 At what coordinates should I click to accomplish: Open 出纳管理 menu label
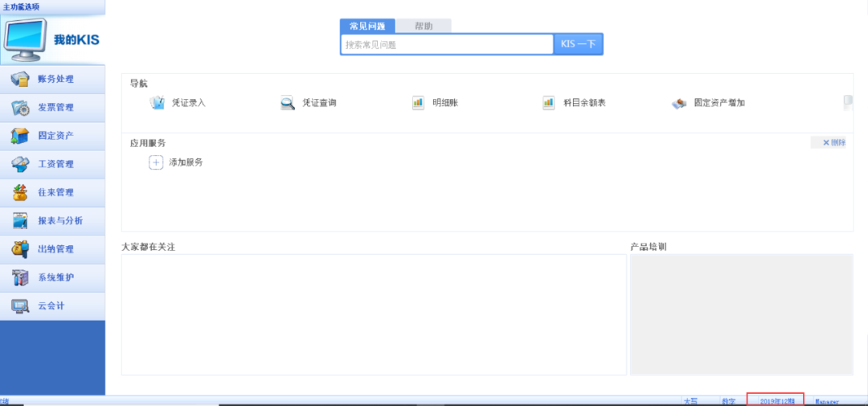point(55,249)
